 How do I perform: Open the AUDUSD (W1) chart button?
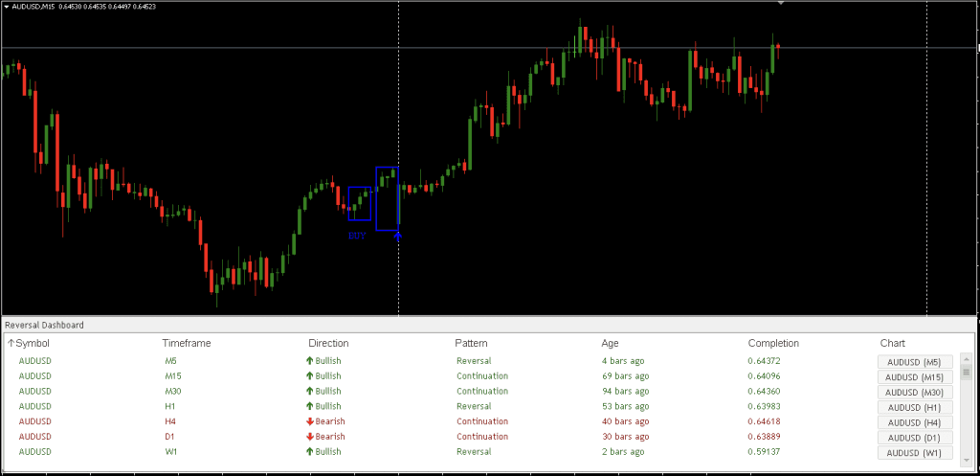tap(915, 452)
